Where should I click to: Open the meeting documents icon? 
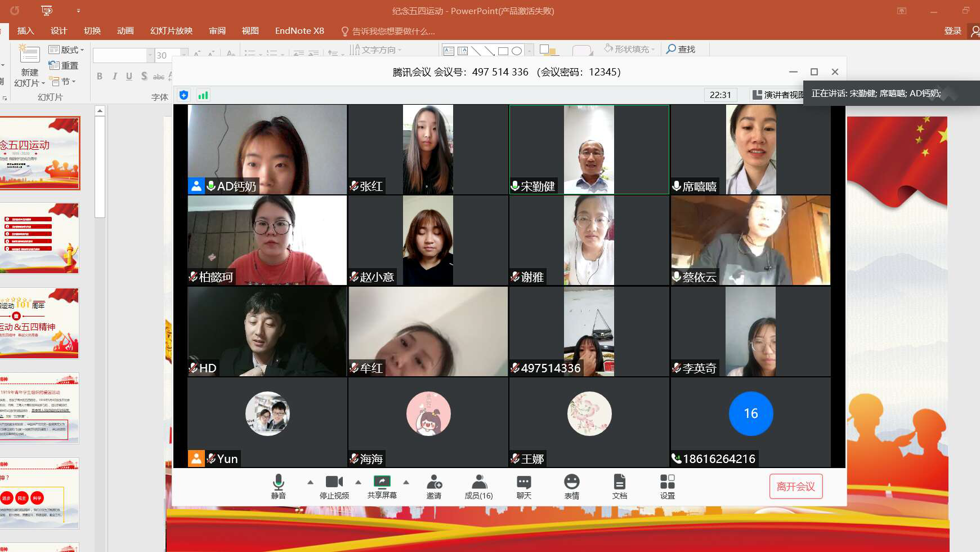619,483
